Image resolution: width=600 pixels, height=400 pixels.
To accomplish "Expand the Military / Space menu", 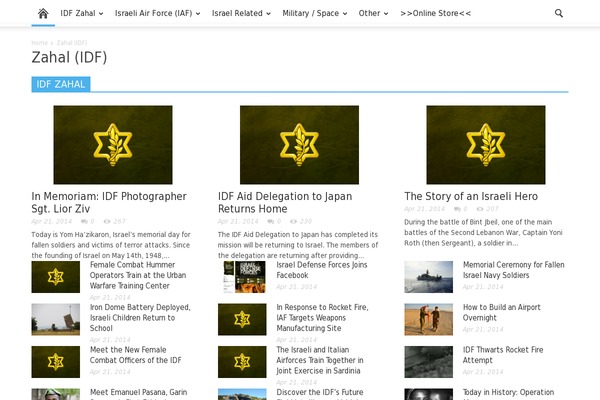I will point(315,13).
